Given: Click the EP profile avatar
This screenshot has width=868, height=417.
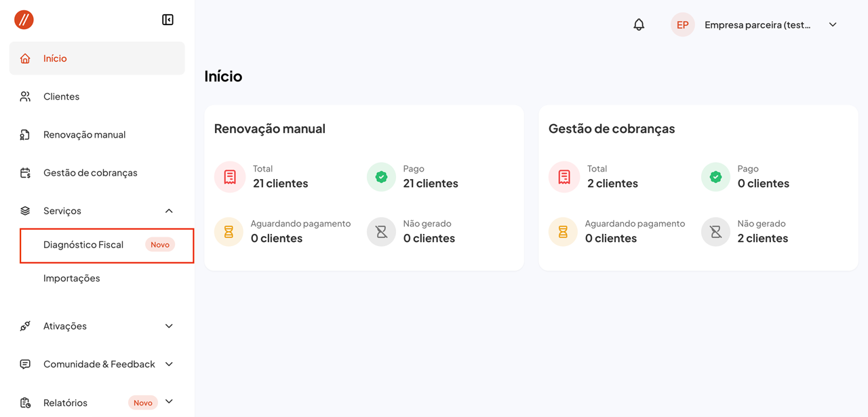Looking at the screenshot, I should click(682, 25).
